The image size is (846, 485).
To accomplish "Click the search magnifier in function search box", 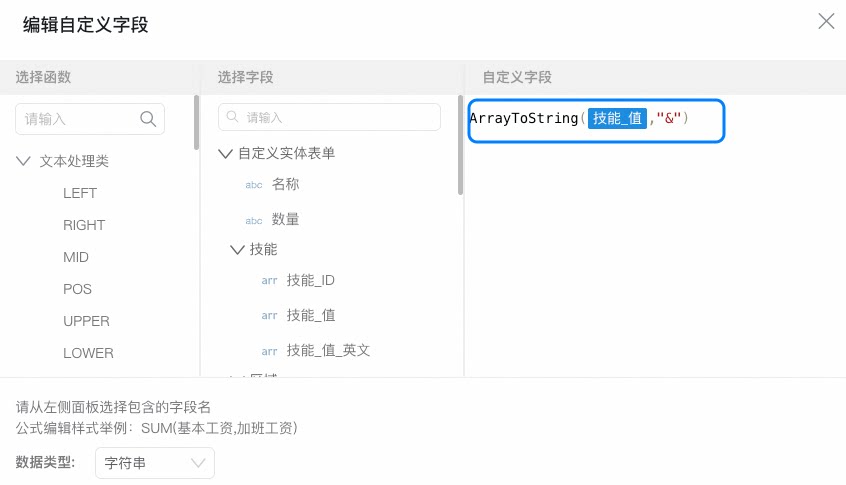I will pos(148,119).
